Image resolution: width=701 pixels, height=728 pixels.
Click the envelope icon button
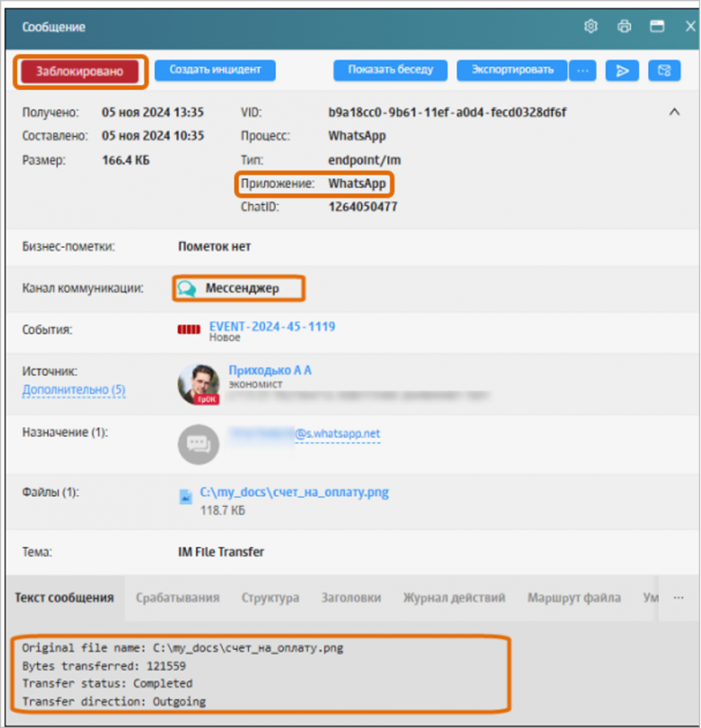coord(664,70)
